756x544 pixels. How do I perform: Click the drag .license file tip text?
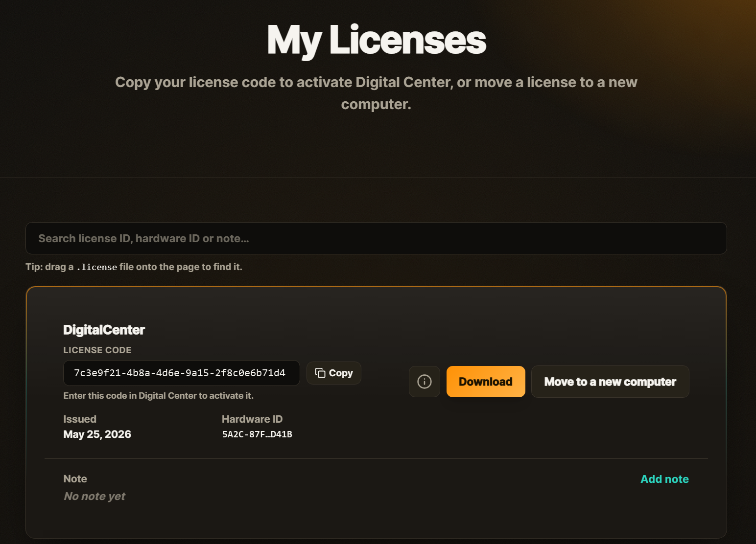point(134,267)
